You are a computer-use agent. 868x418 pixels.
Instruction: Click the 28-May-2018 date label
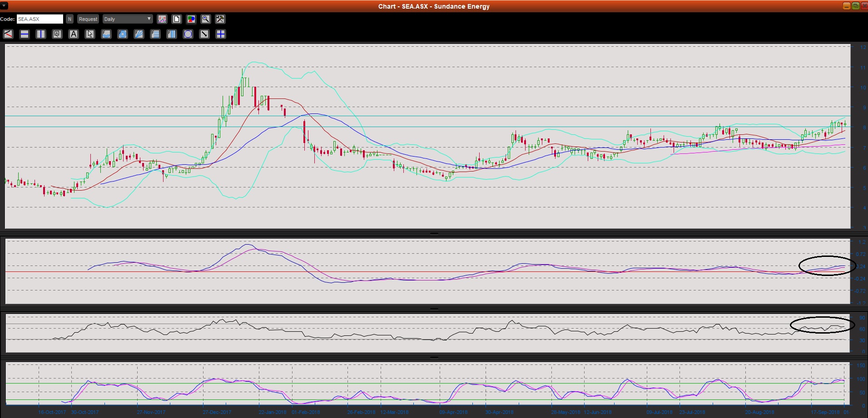pos(565,412)
